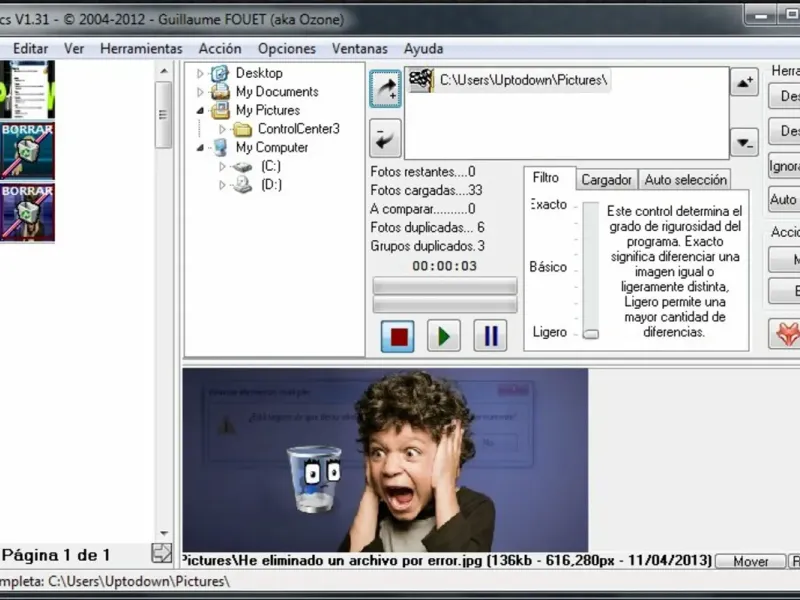The image size is (800, 600).
Task: Click the My Computer icon
Action: pyautogui.click(x=220, y=147)
